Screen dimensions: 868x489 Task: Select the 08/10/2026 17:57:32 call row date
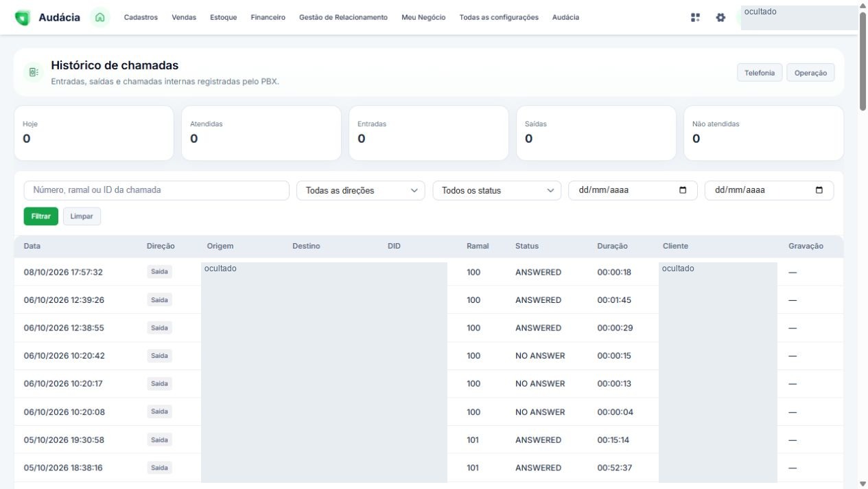pos(63,272)
